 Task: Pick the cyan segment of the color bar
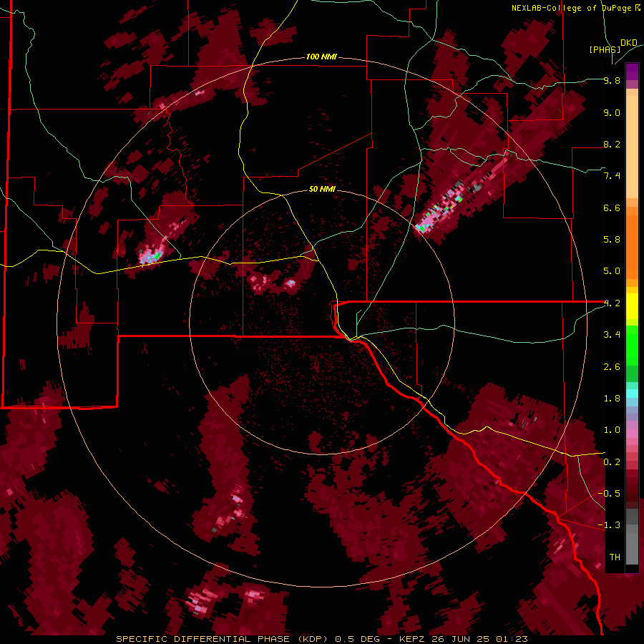click(x=632, y=393)
